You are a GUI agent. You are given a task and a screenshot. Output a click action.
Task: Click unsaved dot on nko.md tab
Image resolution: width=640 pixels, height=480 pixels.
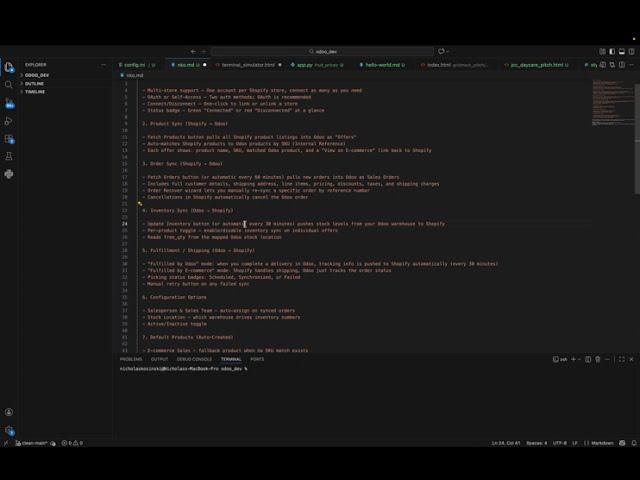click(x=205, y=65)
